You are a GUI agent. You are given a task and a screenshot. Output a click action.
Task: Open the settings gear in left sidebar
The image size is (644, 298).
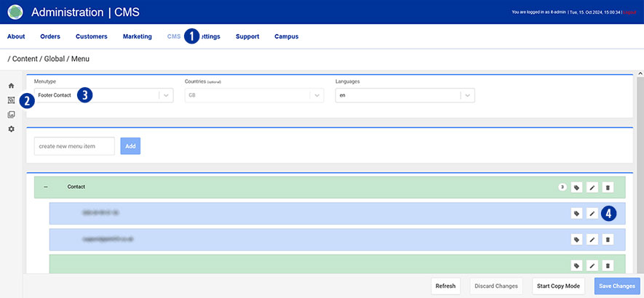[x=11, y=129]
